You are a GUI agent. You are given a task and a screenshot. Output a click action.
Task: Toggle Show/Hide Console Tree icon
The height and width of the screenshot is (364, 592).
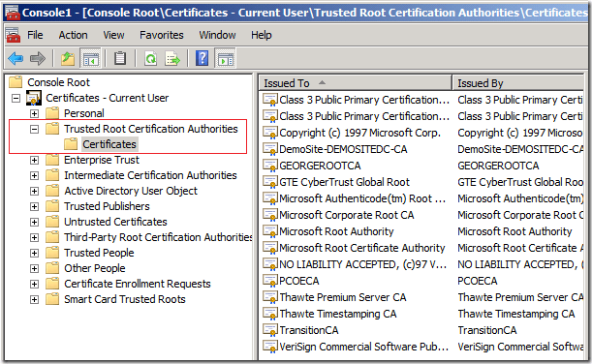91,58
